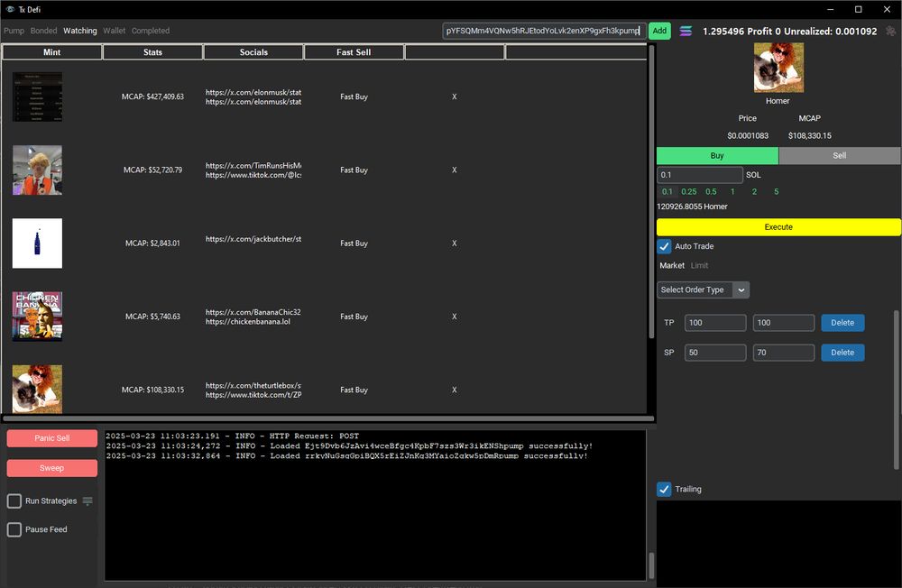Hit the Panic Sell button
The image size is (902, 588).
click(x=51, y=438)
